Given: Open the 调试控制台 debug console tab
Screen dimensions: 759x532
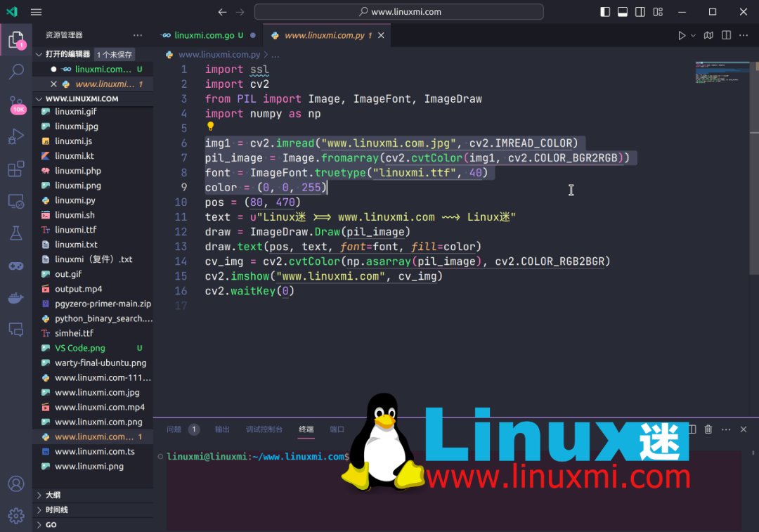Looking at the screenshot, I should pyautogui.click(x=264, y=429).
